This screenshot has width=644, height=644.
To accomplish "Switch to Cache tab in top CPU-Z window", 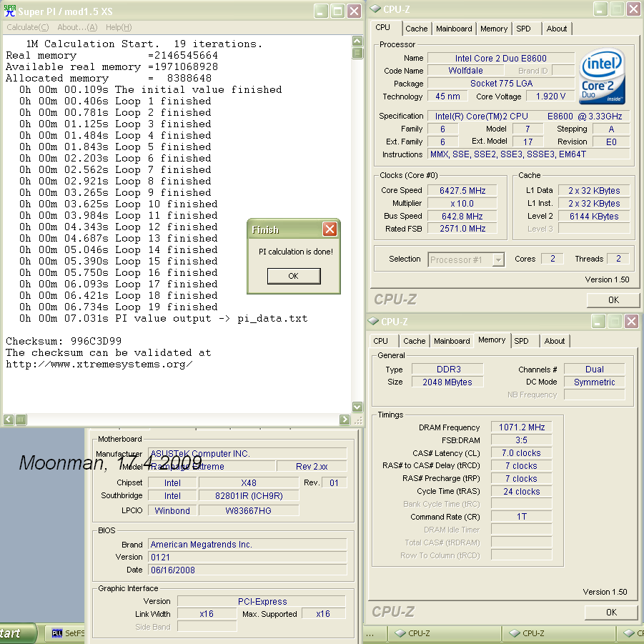I will pyautogui.click(x=417, y=29).
